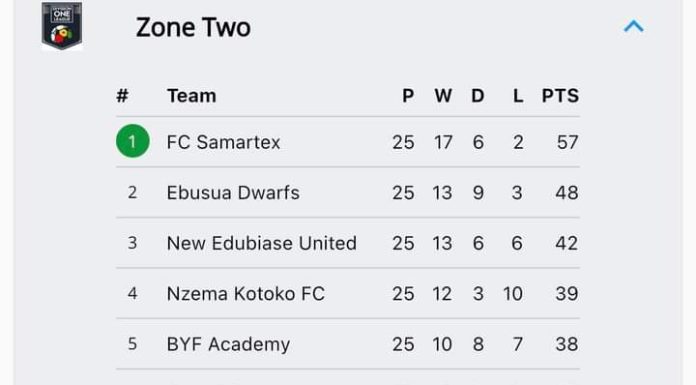Click Nzema Kotoko FC's 10 losses value
Screen dimensions: 696x385
point(513,294)
